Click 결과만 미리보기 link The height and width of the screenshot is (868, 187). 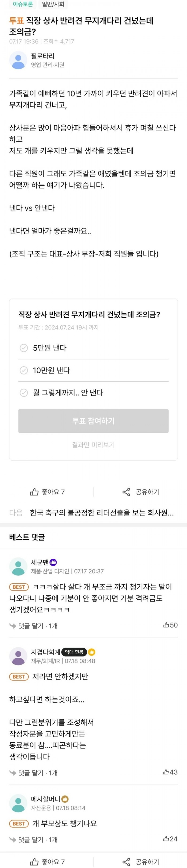(x=93, y=445)
